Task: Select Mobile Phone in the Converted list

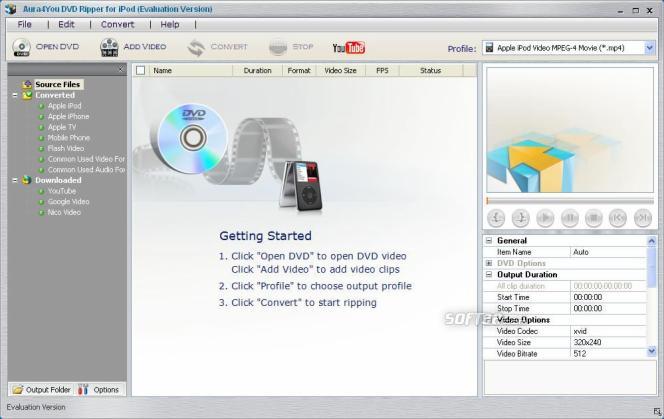Action: pos(69,138)
